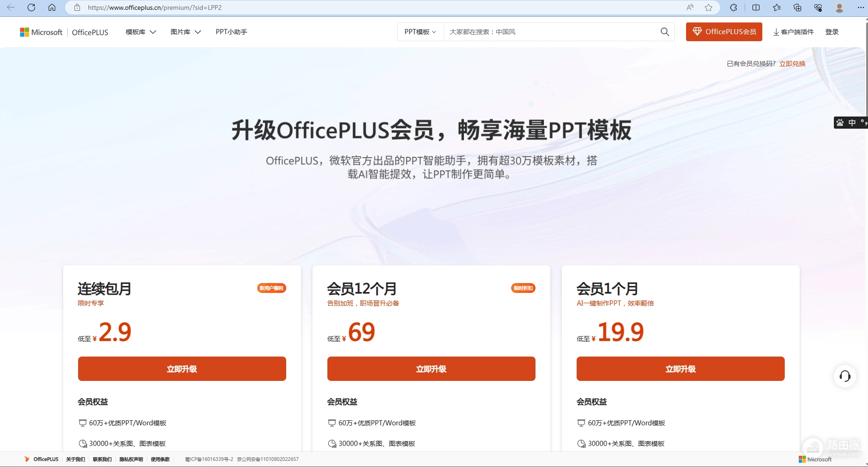Viewport: 868px width, 467px height.
Task: Open Favorites list icon
Action: 777,7
